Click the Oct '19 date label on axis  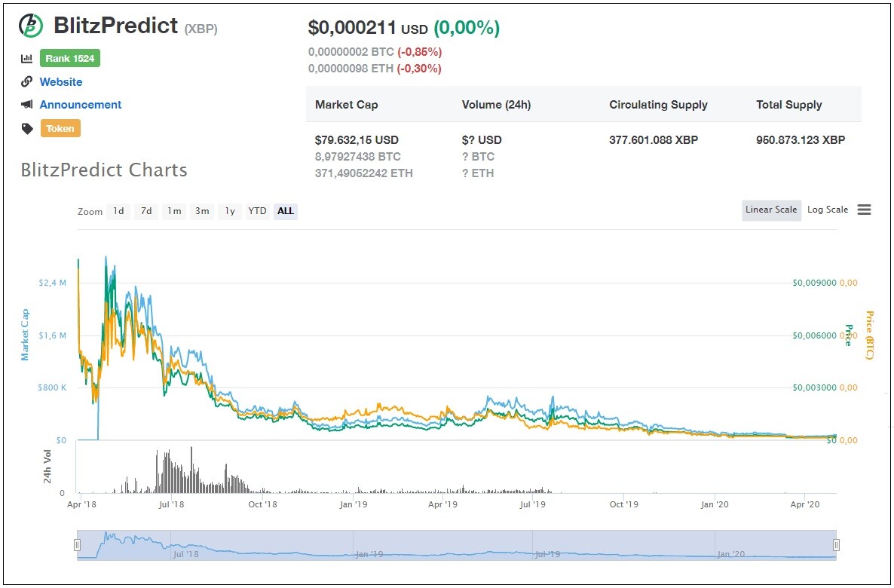coord(624,504)
